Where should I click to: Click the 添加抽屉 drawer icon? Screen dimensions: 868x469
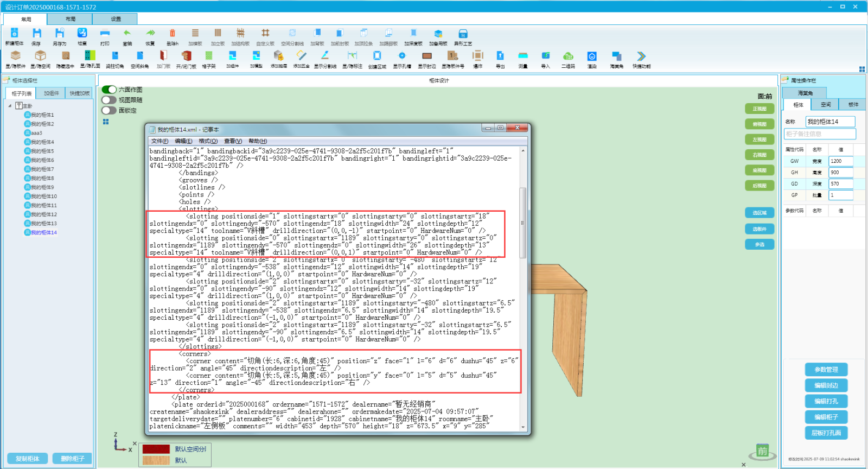coord(278,56)
